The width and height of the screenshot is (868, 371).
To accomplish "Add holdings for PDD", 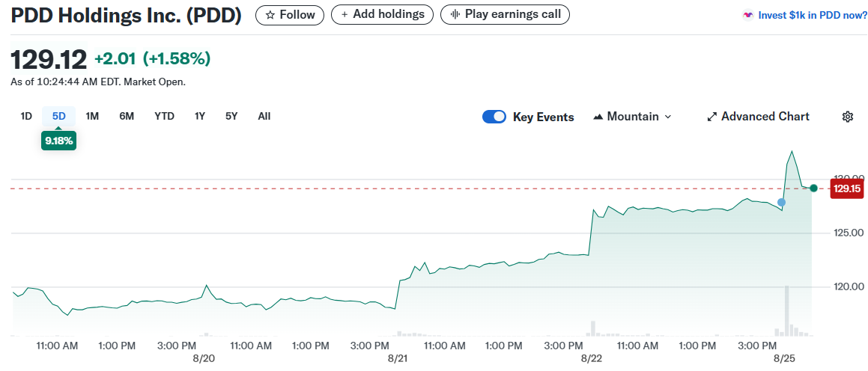I will 382,14.
